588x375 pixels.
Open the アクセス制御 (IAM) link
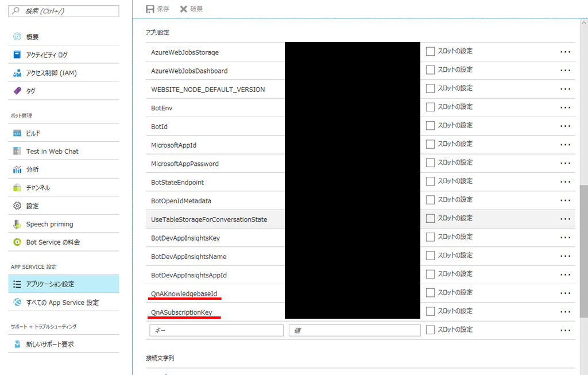[51, 73]
